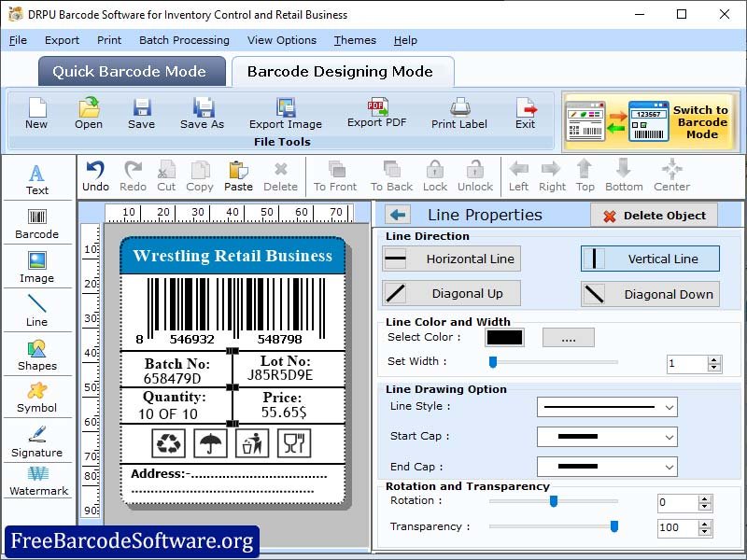
Task: Open the Batch Processing menu
Action: pyautogui.click(x=183, y=40)
